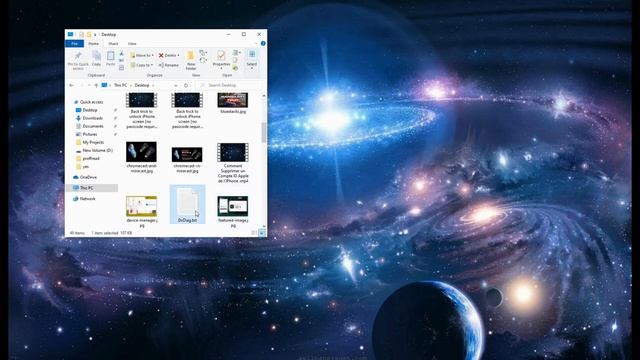The width and height of the screenshot is (640, 360).
Task: Click Properties icon in the title bar toolbar
Action: click(82, 35)
